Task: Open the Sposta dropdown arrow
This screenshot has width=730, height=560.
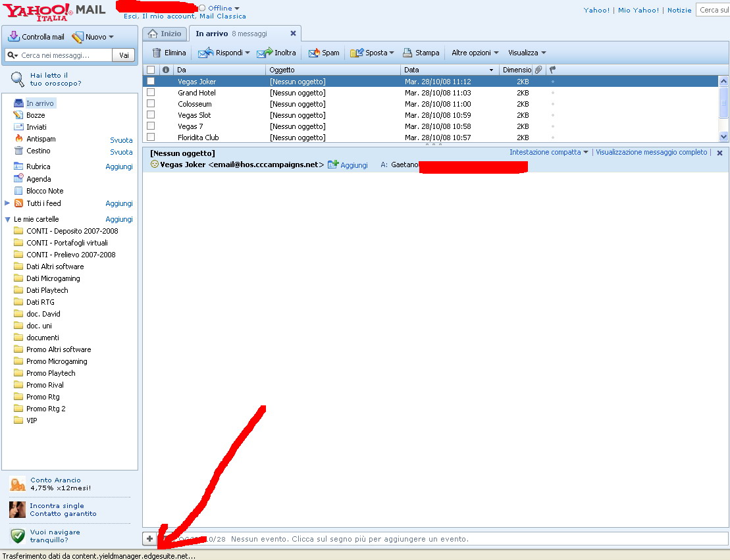Action: (392, 53)
